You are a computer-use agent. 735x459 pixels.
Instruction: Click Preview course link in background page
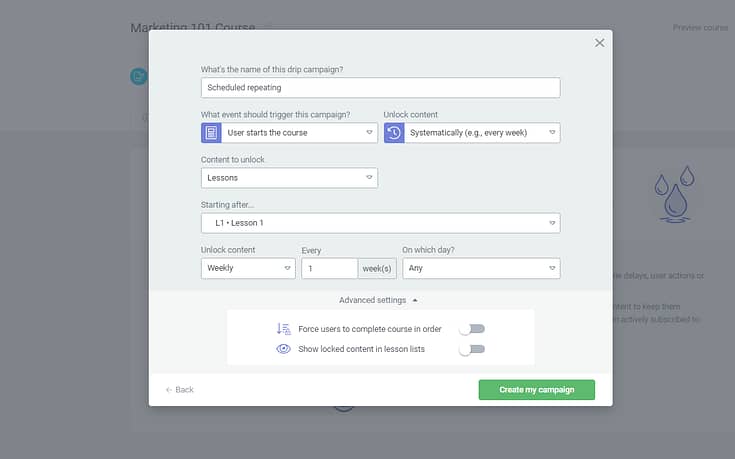tap(700, 28)
